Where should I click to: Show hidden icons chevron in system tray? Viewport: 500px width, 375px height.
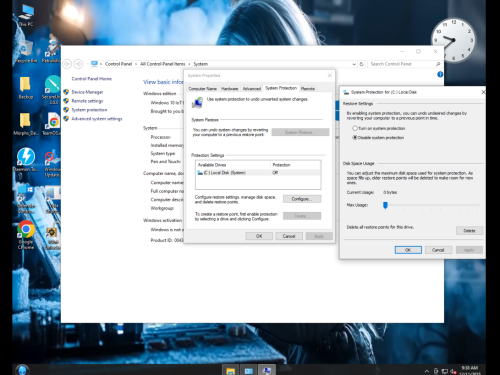[x=426, y=371]
